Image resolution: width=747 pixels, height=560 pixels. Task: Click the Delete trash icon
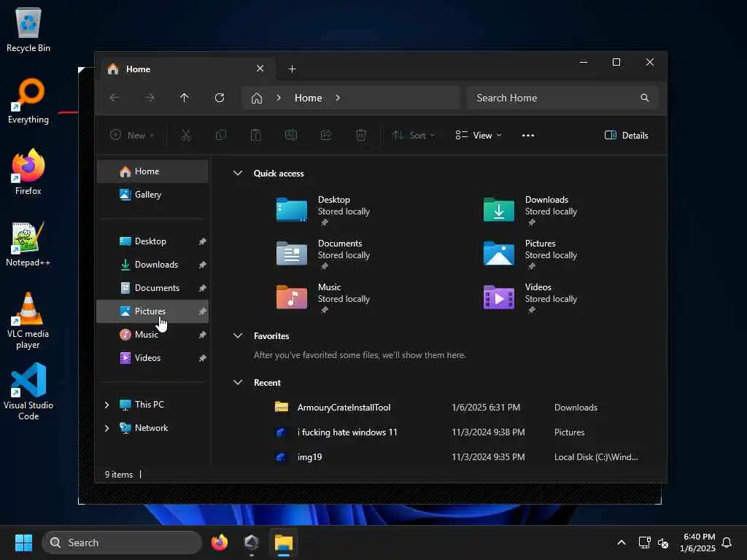click(x=361, y=135)
